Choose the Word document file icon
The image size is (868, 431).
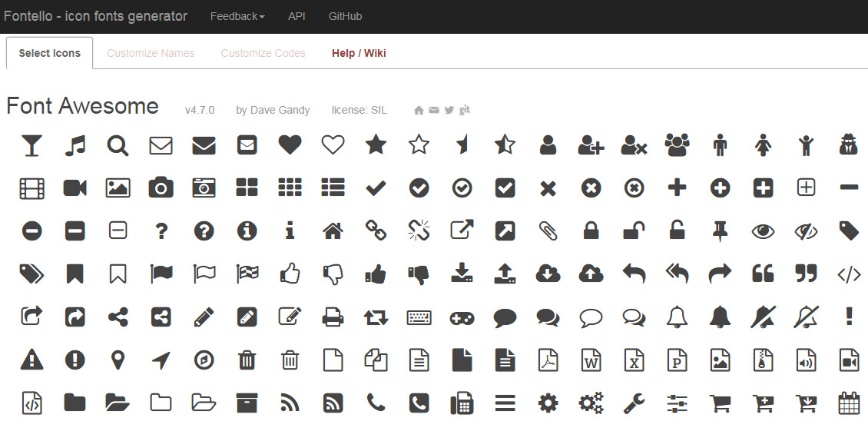(x=591, y=360)
